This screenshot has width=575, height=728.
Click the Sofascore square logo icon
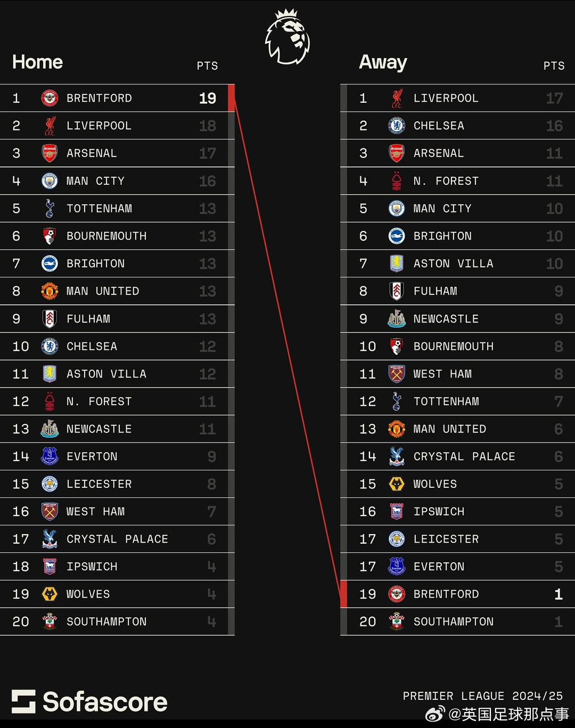coord(23,701)
